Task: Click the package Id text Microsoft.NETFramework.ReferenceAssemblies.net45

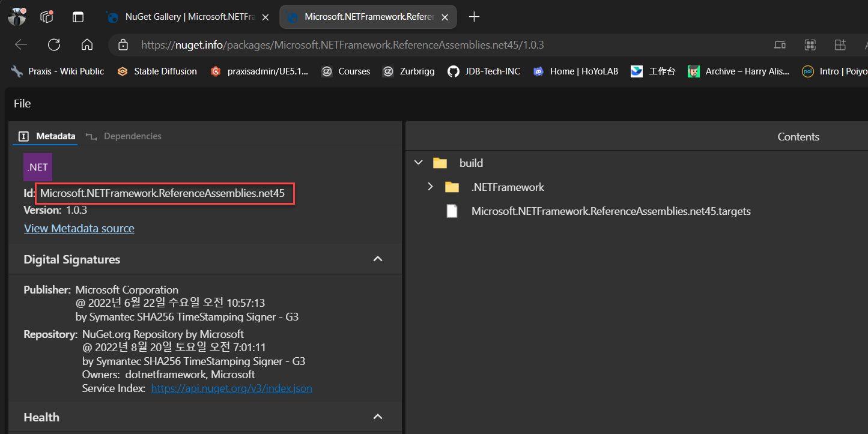Action: pos(162,193)
